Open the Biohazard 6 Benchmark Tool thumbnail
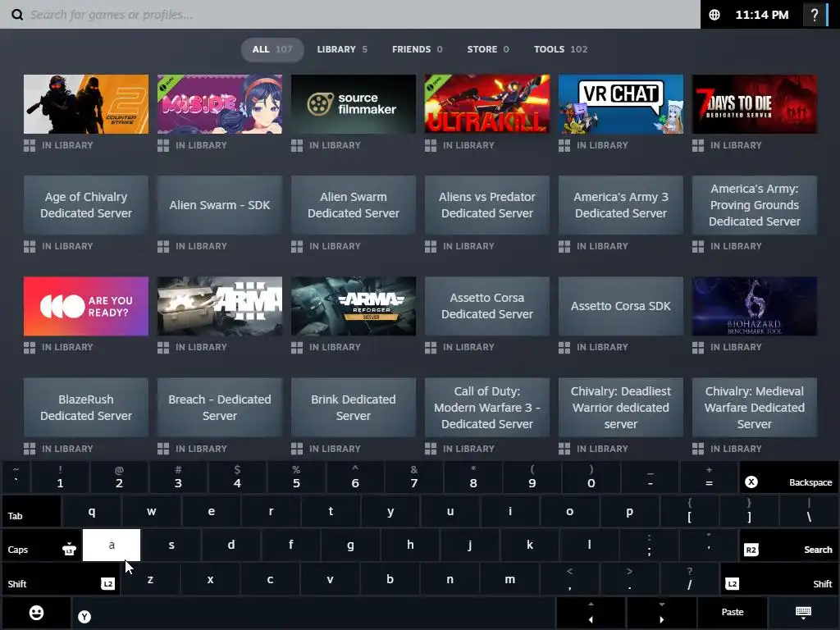The width and height of the screenshot is (840, 630). (x=755, y=307)
